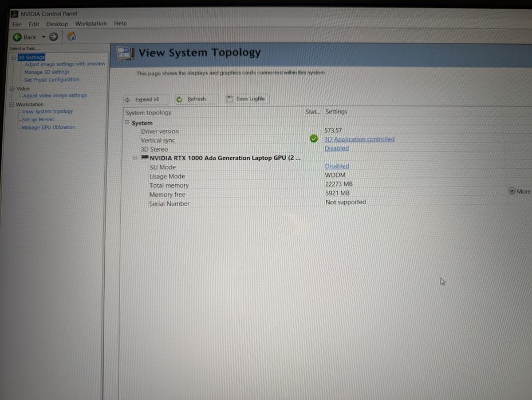Open View system topology task
Image resolution: width=532 pixels, height=400 pixels.
48,112
